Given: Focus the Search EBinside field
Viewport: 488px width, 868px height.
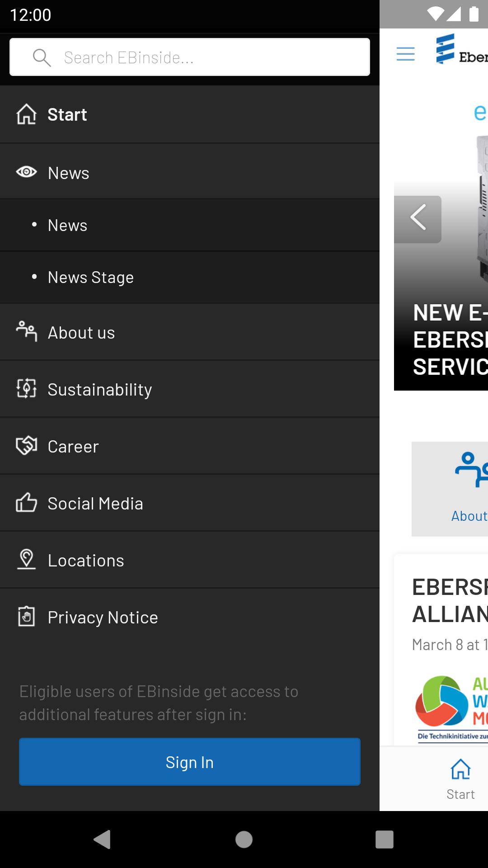Looking at the screenshot, I should [x=190, y=57].
